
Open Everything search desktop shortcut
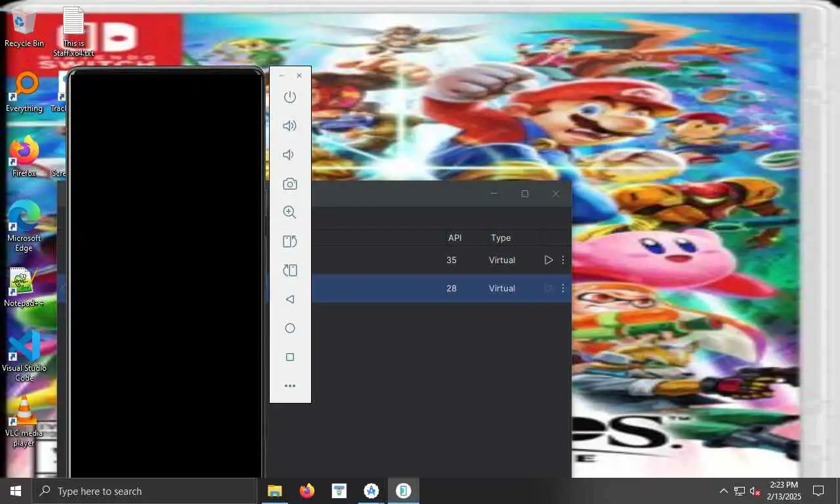24,92
